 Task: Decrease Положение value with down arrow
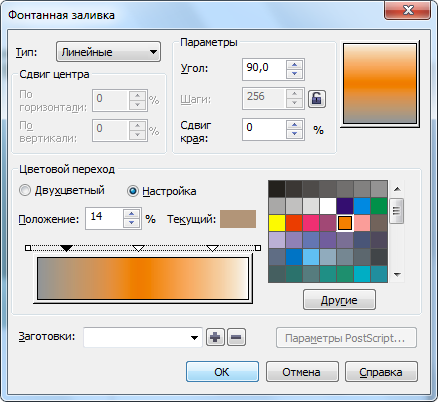(132, 223)
